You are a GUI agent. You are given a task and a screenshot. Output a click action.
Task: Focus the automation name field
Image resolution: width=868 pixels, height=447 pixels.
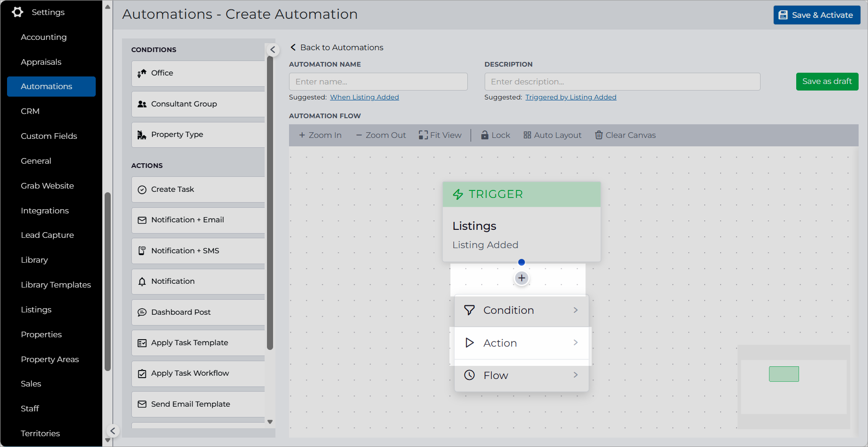click(x=378, y=82)
